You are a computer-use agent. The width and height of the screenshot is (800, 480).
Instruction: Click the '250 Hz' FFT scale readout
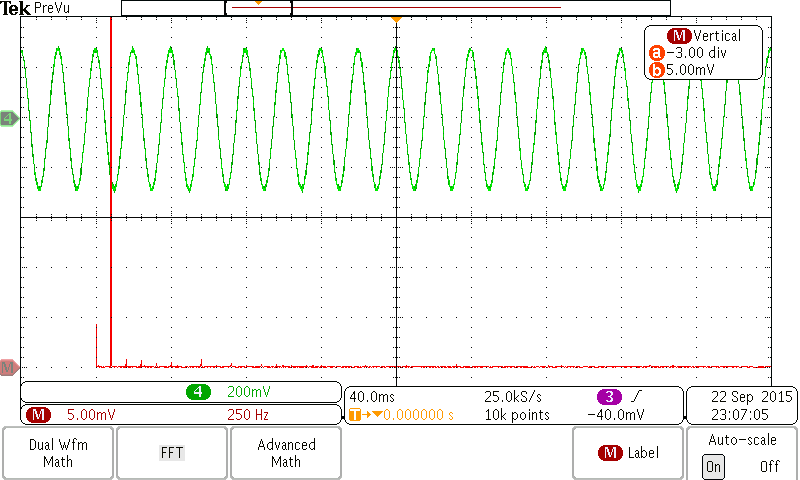click(248, 415)
